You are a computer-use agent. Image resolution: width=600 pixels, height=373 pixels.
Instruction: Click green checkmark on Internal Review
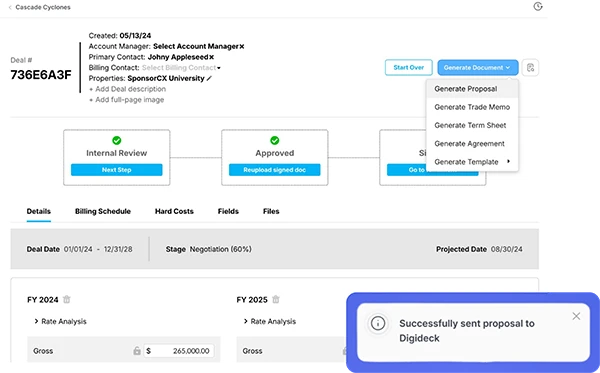point(117,140)
